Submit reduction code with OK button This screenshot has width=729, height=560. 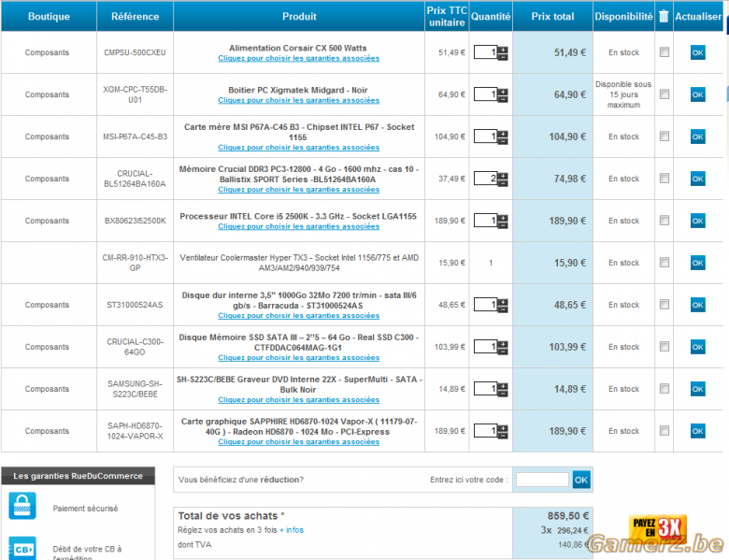(581, 480)
